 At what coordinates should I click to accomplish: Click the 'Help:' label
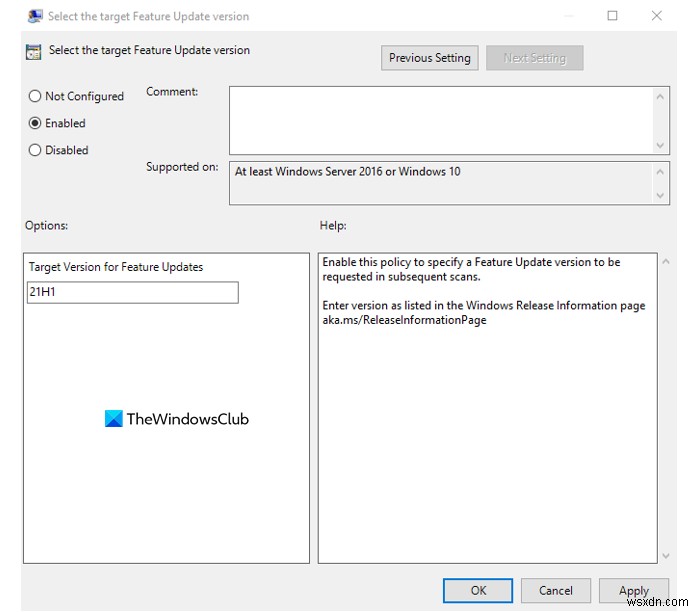[x=333, y=225]
